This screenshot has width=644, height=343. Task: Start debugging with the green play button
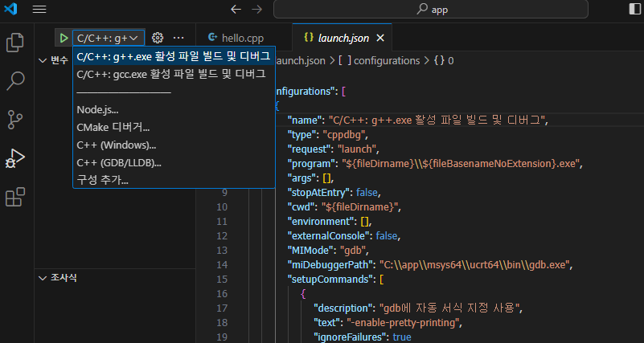pyautogui.click(x=64, y=39)
